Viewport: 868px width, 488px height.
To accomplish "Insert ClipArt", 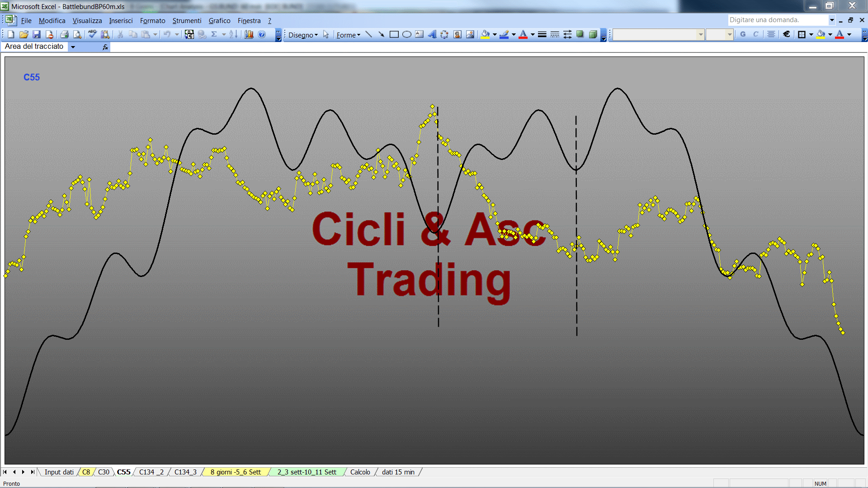I will [x=457, y=34].
